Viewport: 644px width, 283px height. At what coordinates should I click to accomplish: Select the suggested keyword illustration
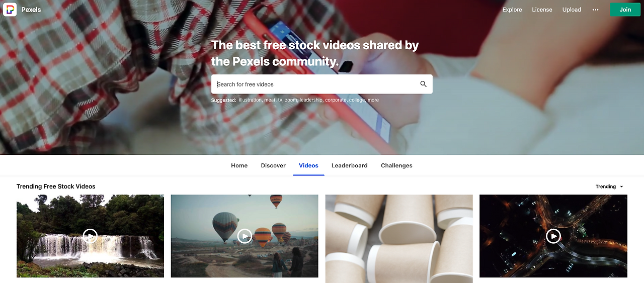[x=250, y=100]
